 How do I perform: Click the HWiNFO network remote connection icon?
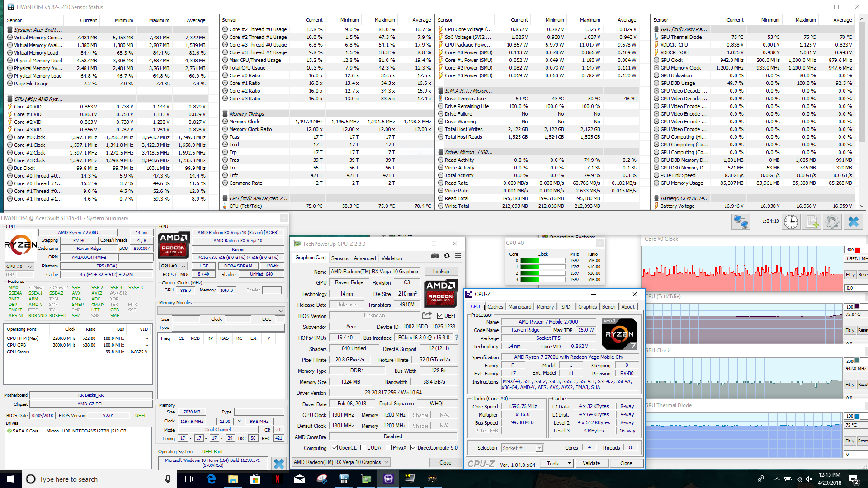pyautogui.click(x=741, y=222)
